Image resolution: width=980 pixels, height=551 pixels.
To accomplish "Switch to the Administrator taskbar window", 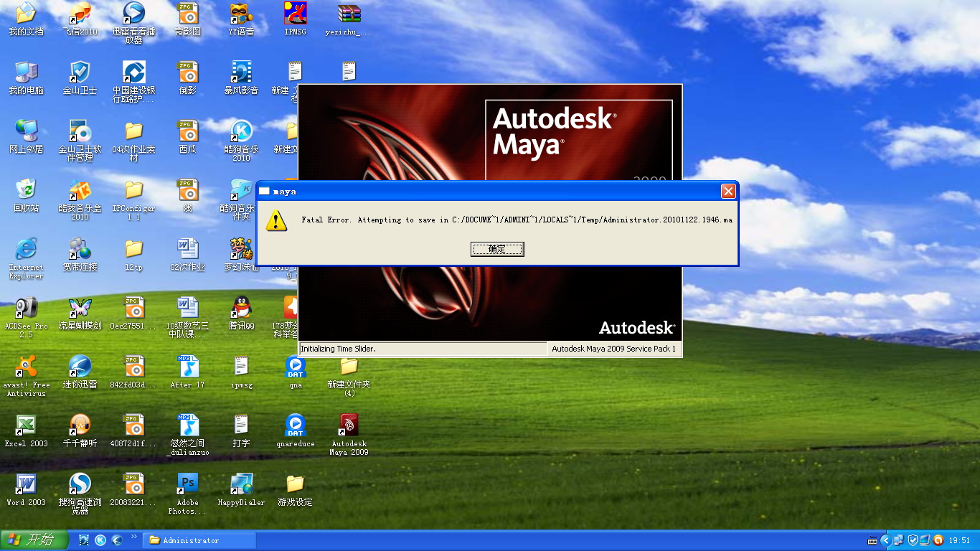I will point(199,540).
